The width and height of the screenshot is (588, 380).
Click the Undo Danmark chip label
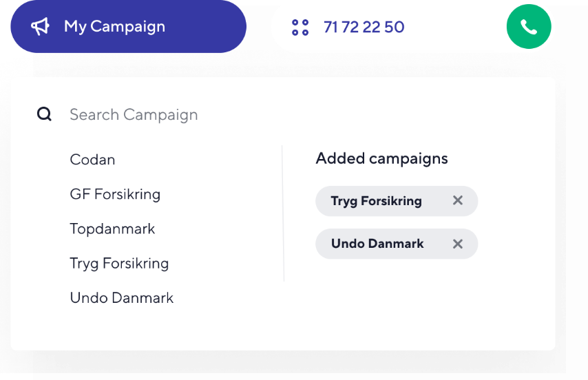[377, 244]
